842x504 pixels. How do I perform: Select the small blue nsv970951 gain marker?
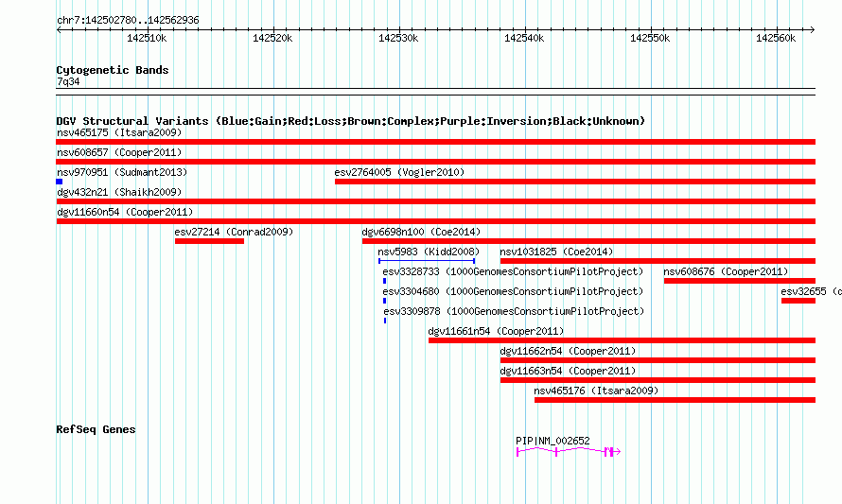coord(59,182)
